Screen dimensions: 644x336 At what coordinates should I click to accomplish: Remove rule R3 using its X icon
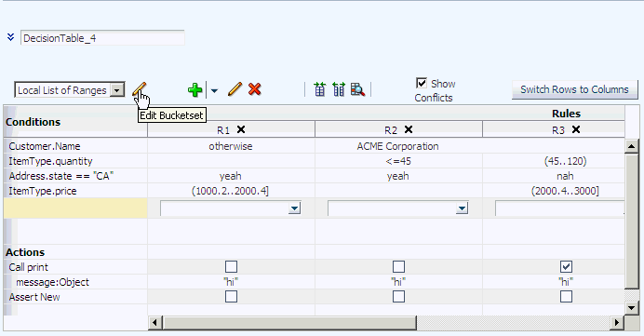576,129
